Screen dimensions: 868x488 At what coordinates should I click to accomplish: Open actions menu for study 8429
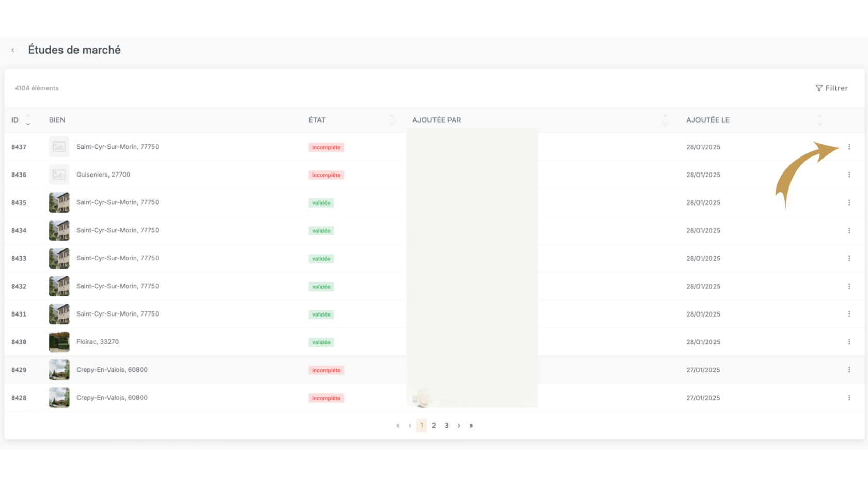tap(849, 370)
